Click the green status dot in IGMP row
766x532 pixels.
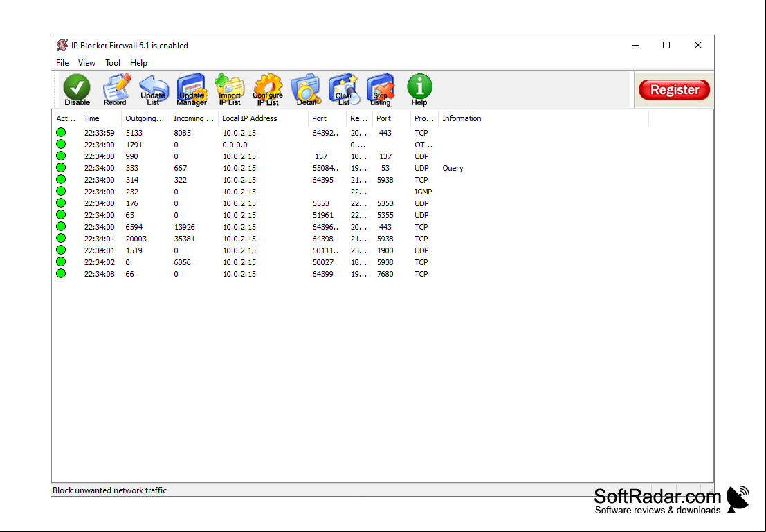(61, 191)
